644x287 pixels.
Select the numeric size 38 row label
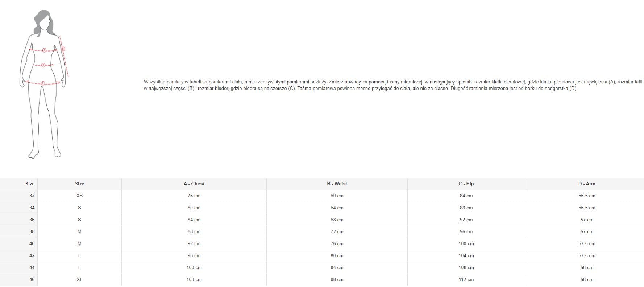(32, 232)
